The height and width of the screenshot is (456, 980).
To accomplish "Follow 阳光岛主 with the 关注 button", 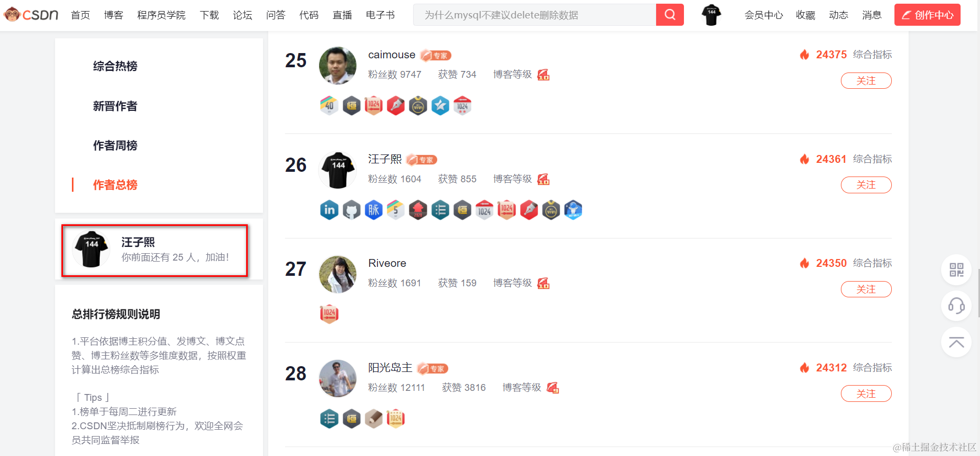I will [866, 393].
